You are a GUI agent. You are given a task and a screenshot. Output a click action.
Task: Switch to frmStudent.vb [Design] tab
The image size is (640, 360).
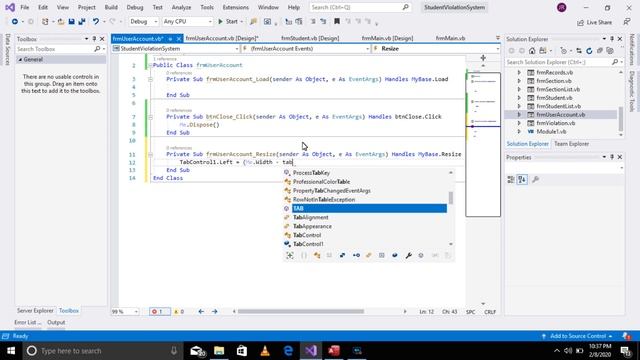click(310, 38)
